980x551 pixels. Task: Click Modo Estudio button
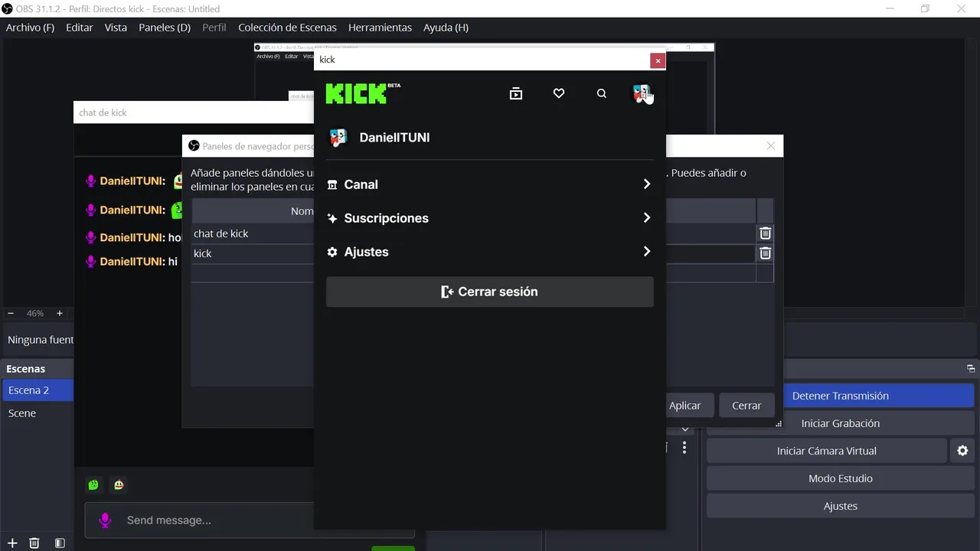[840, 478]
